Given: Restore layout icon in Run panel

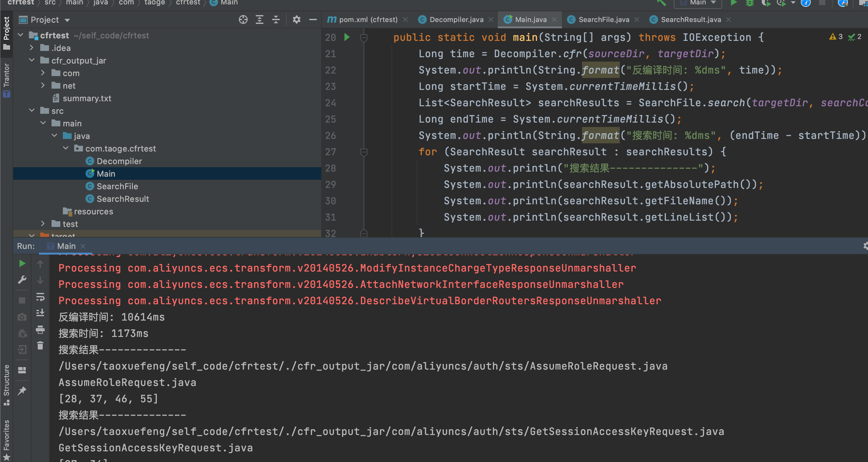Looking at the screenshot, I should pos(22,370).
